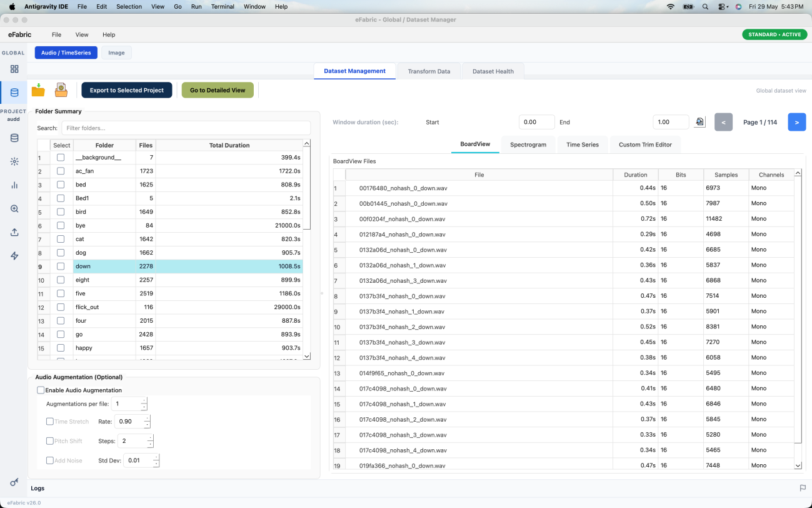Open Spotlight search in menu bar
This screenshot has width=812, height=508.
coord(705,6)
